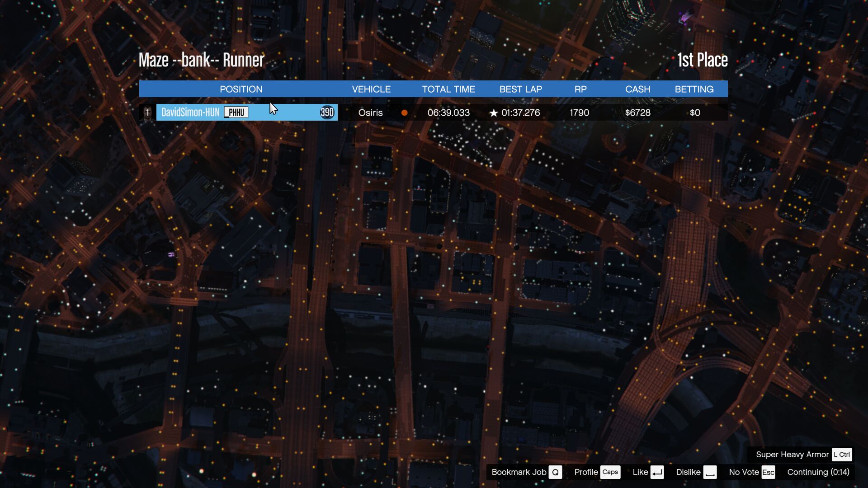Click the star icon beside best lap
Viewport: 868px width, 488px height.
pos(494,113)
